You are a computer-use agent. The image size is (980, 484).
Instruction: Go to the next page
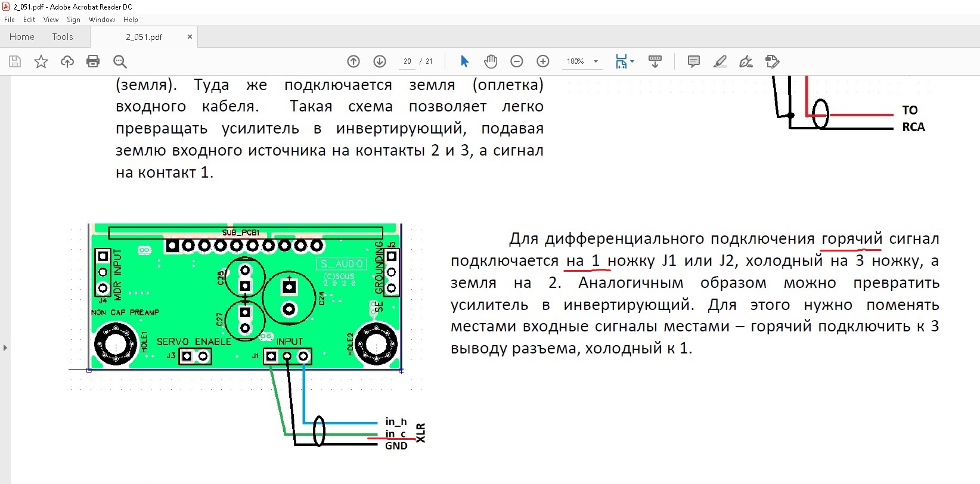pyautogui.click(x=380, y=61)
